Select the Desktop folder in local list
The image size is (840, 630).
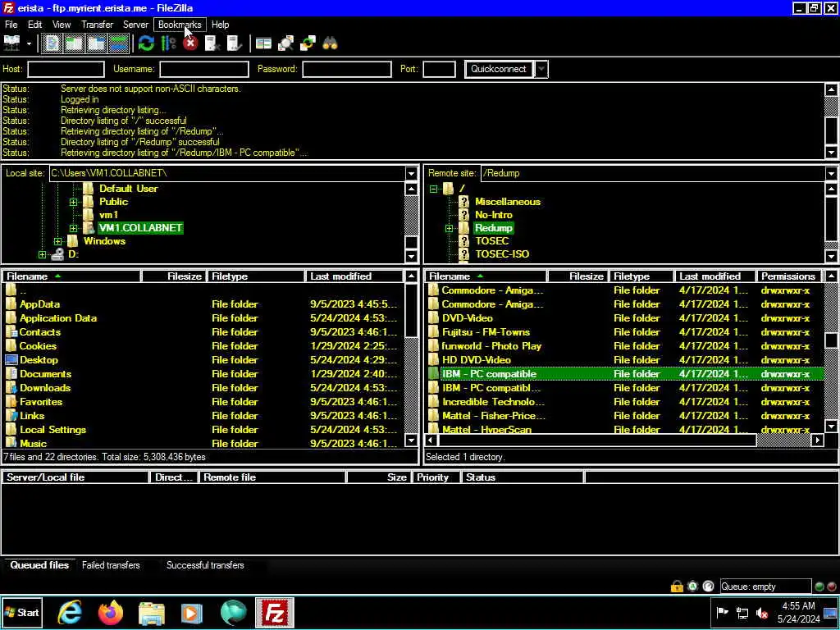[x=39, y=360]
